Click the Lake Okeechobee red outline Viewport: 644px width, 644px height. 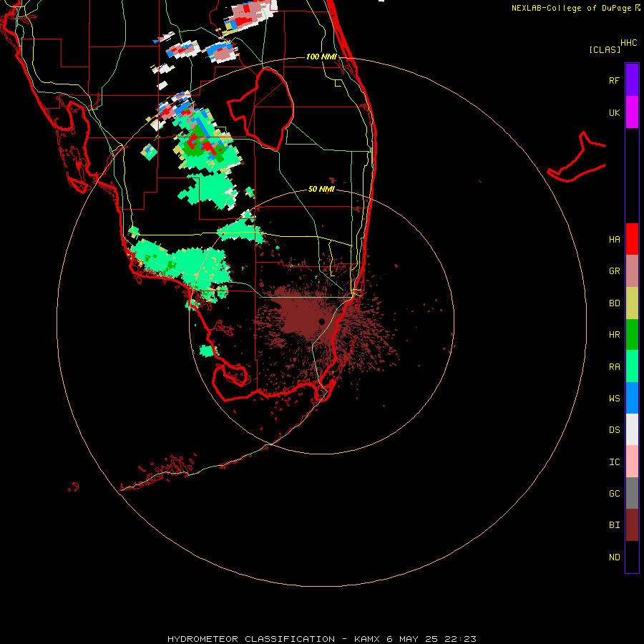tap(260, 109)
